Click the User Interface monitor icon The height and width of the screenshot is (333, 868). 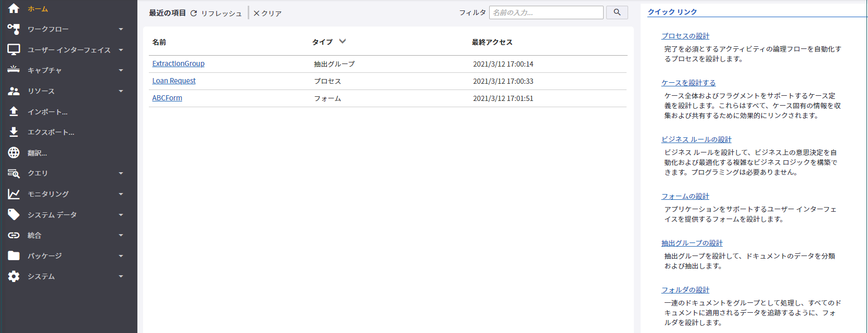(14, 49)
